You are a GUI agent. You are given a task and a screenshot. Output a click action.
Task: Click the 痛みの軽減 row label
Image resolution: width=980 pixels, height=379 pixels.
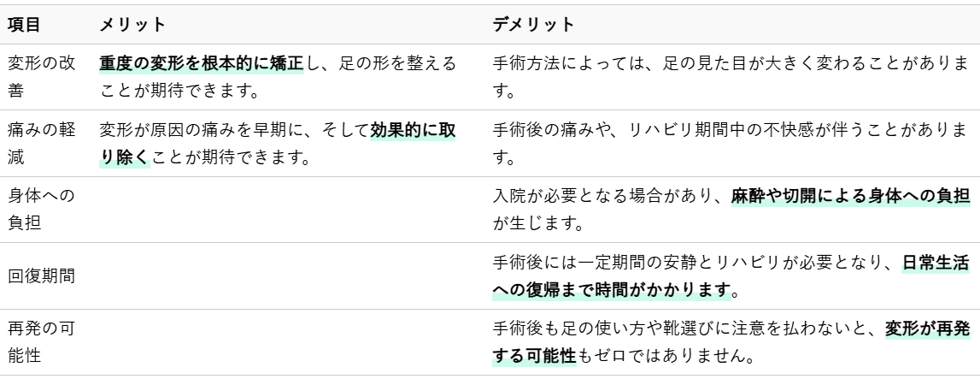(41, 144)
